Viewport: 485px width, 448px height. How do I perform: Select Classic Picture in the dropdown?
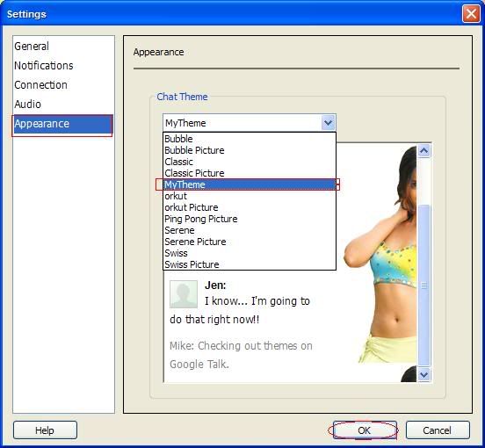coord(250,173)
